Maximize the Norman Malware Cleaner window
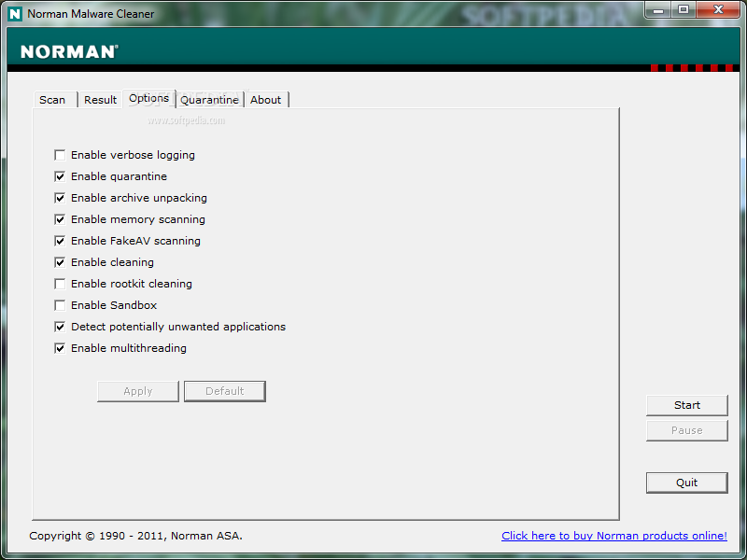 684,10
